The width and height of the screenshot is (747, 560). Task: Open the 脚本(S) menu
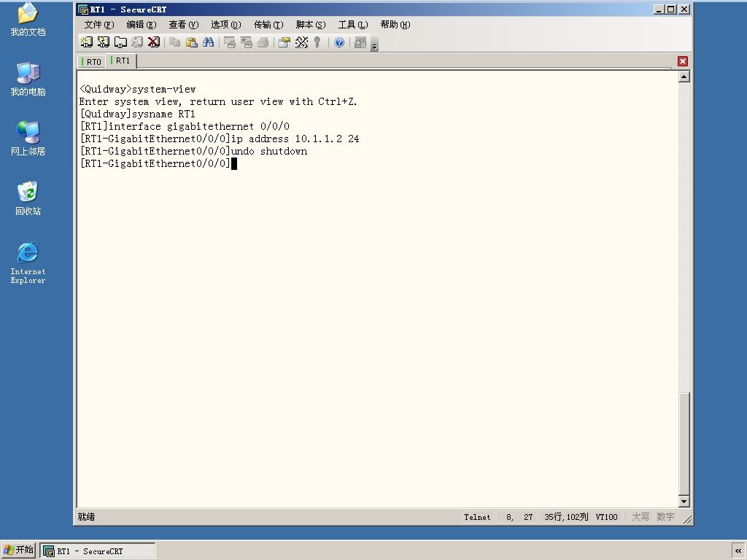pyautogui.click(x=311, y=25)
